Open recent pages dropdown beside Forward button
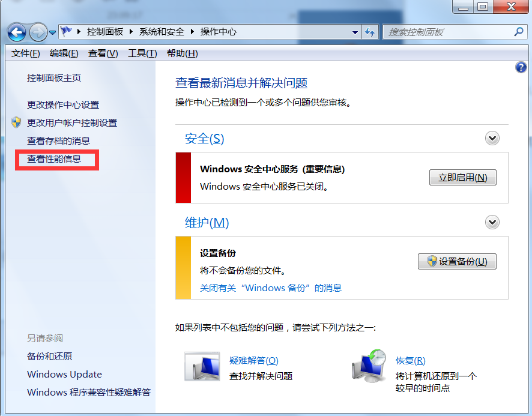 pyautogui.click(x=52, y=32)
